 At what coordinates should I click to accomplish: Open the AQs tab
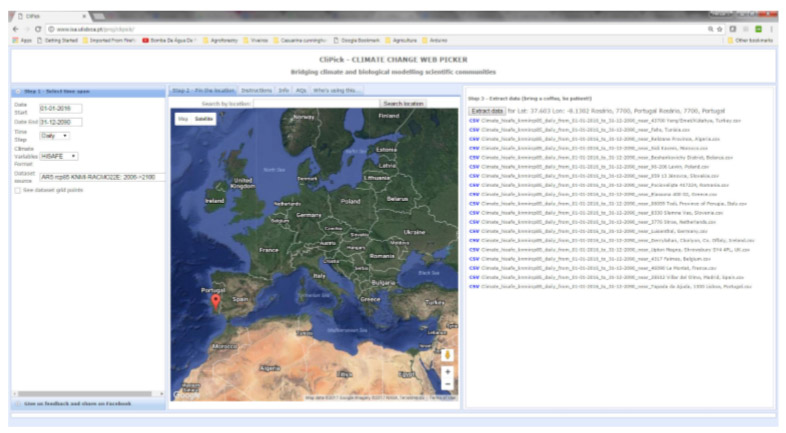tap(301, 91)
